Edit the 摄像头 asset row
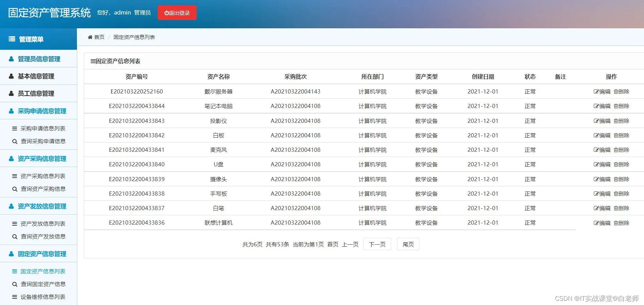This screenshot has height=305, width=644. 602,179
